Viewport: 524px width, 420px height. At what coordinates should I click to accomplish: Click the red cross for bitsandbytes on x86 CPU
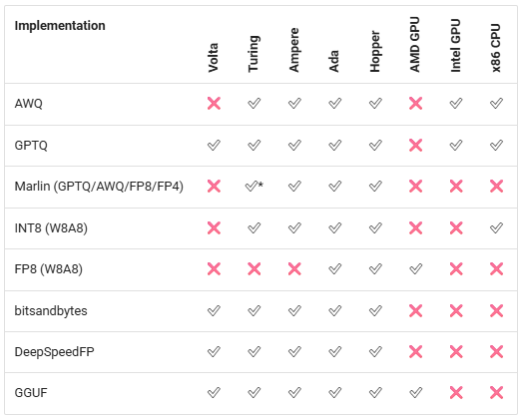497,310
